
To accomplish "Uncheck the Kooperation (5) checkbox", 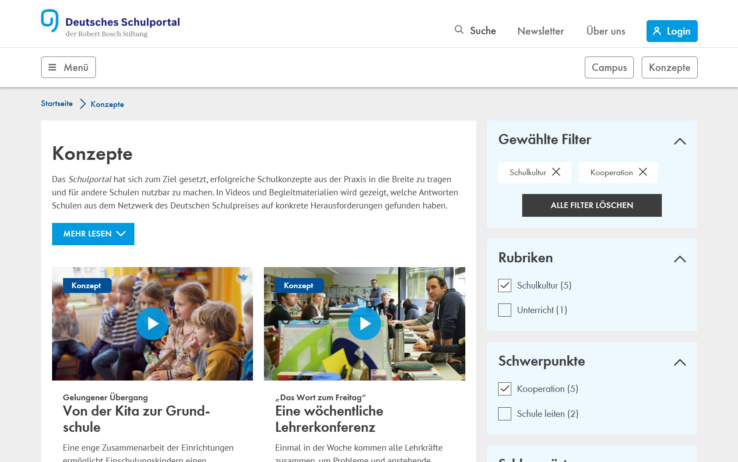I will click(x=505, y=389).
